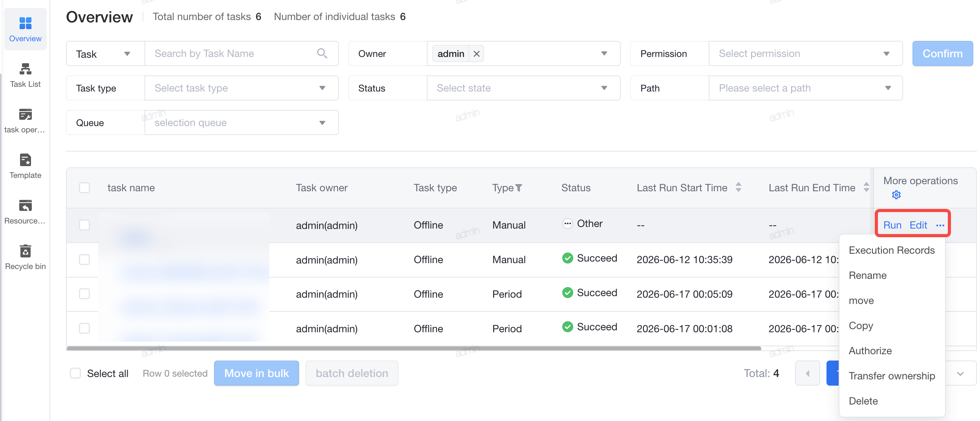Screen dimensions: 980x421
Task: Select Transfer ownership menu entry
Action: [x=892, y=376]
